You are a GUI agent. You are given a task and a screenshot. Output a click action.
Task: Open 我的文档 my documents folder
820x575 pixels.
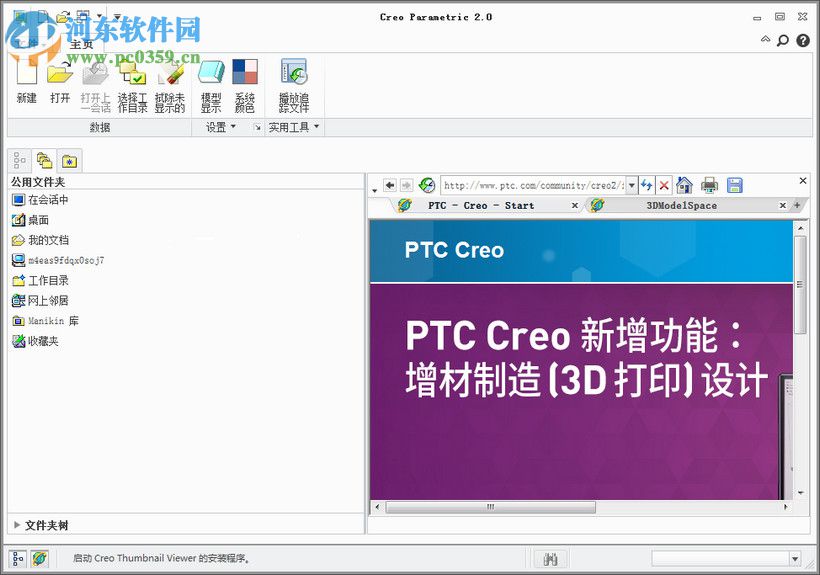tap(40, 240)
